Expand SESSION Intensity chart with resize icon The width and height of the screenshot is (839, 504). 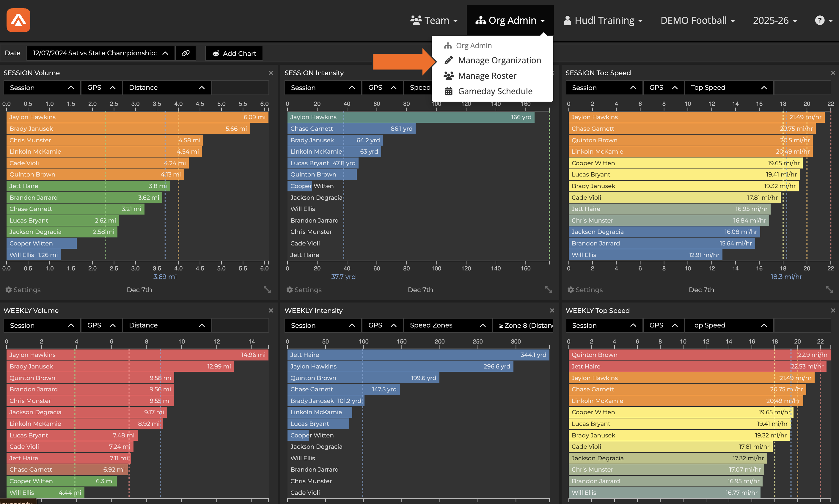pyautogui.click(x=548, y=289)
